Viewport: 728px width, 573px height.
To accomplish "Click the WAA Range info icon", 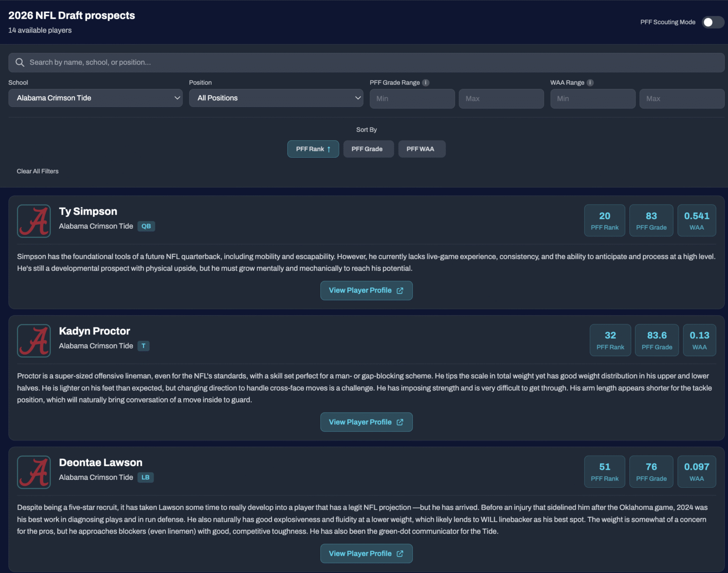I will 590,82.
